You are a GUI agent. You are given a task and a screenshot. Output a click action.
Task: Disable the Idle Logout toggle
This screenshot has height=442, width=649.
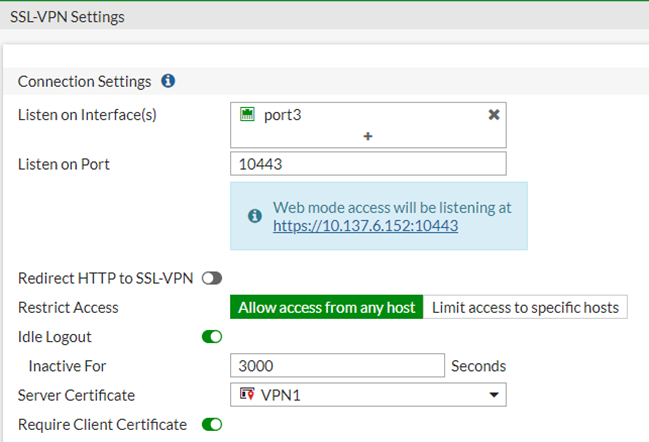coord(211,337)
